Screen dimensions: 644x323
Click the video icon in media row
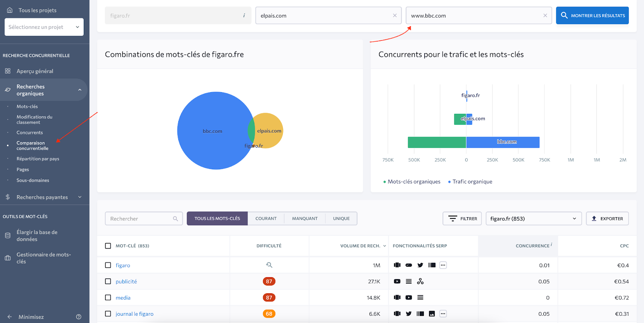(x=409, y=297)
